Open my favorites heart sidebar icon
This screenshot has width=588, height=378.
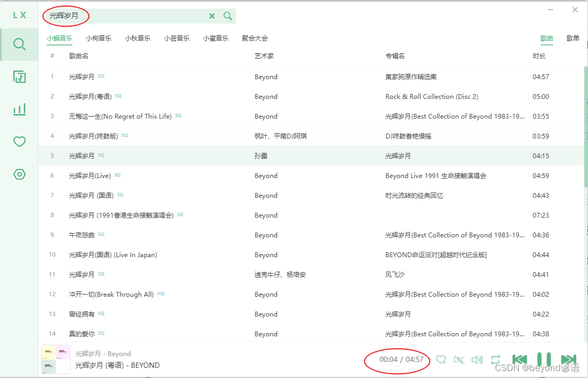19,142
